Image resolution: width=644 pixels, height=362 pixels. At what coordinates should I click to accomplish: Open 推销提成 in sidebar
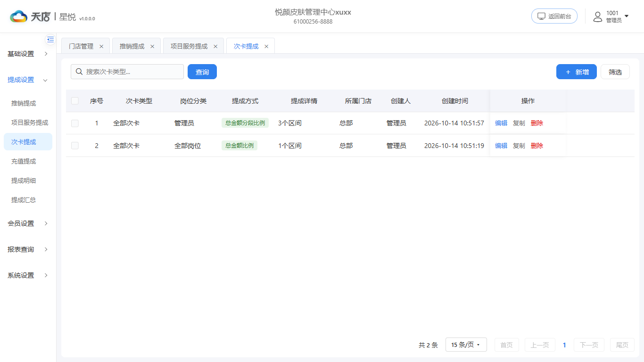tap(28, 103)
